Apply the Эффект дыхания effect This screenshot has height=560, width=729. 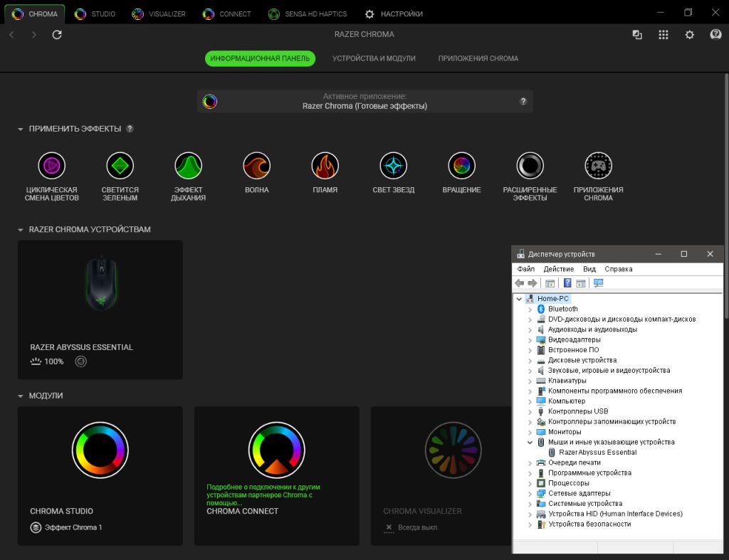tap(188, 166)
